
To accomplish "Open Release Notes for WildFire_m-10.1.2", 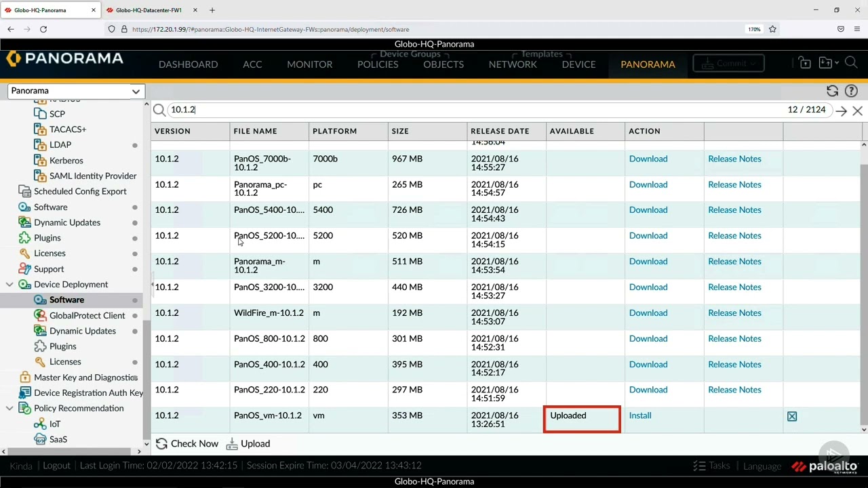I will pyautogui.click(x=734, y=313).
